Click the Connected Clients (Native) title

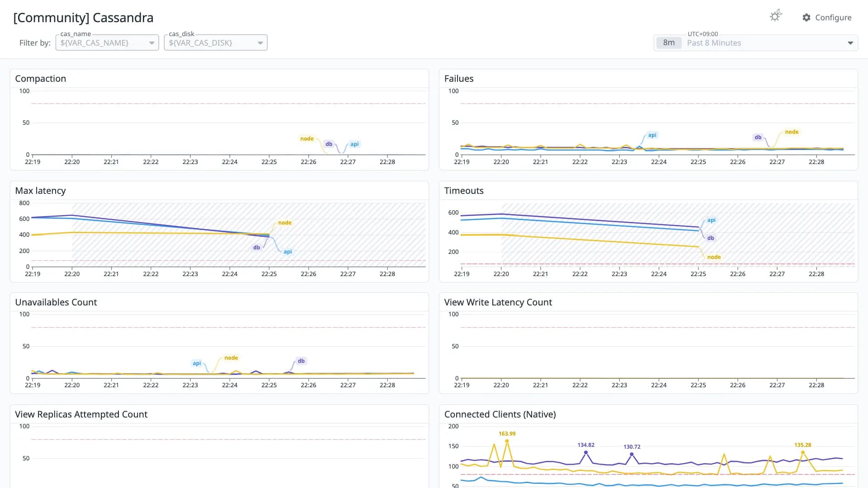coord(500,414)
